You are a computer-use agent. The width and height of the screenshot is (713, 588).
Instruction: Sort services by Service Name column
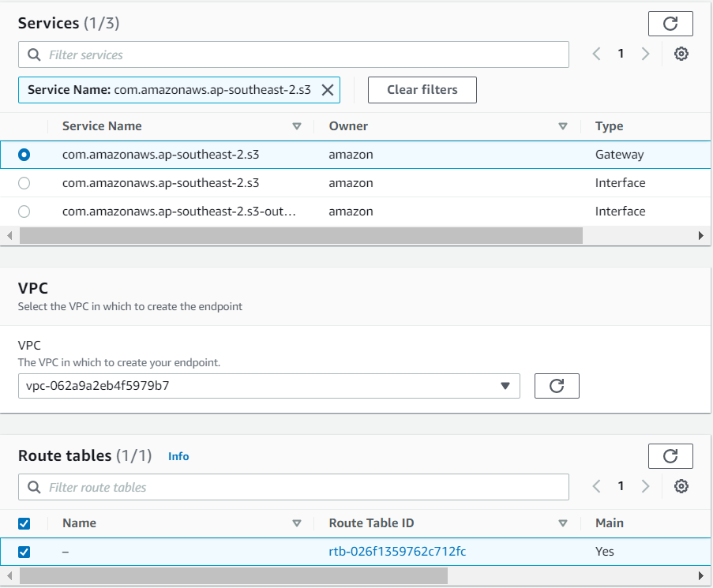[x=297, y=125]
